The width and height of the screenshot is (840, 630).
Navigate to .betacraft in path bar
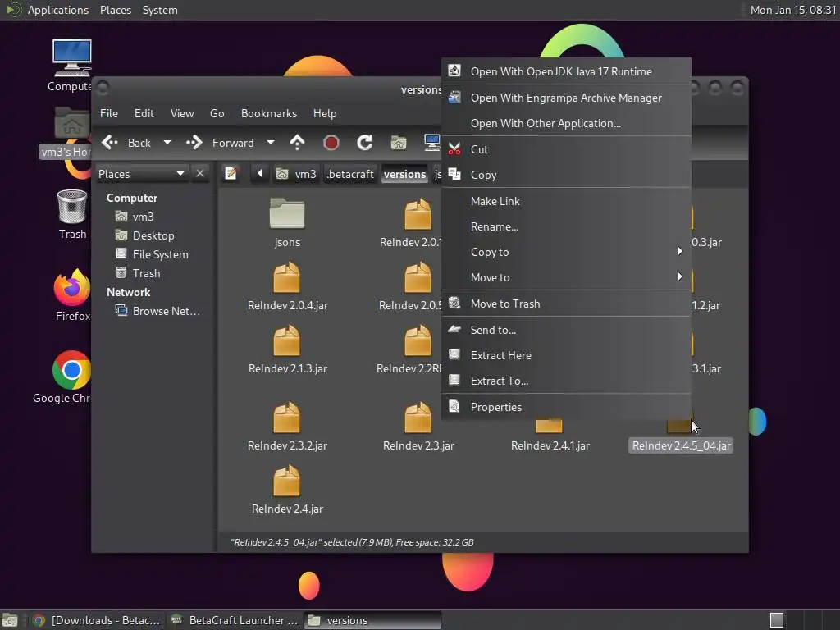pos(350,174)
